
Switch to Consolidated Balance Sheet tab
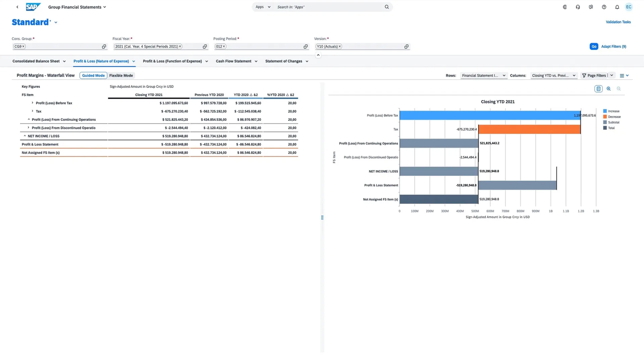[x=36, y=61]
